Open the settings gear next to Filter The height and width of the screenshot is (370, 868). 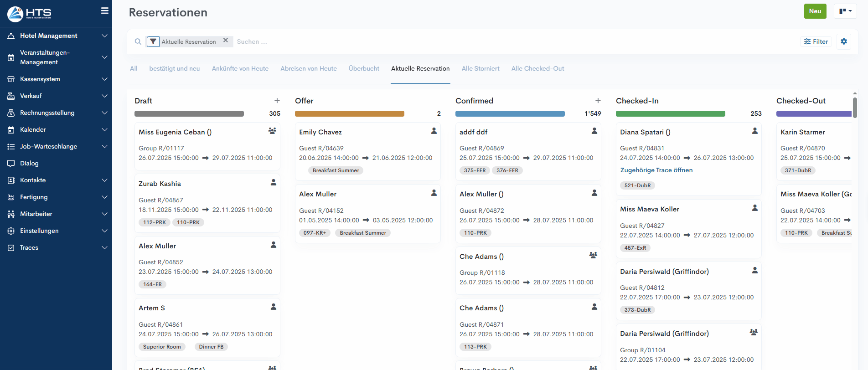[x=843, y=41]
